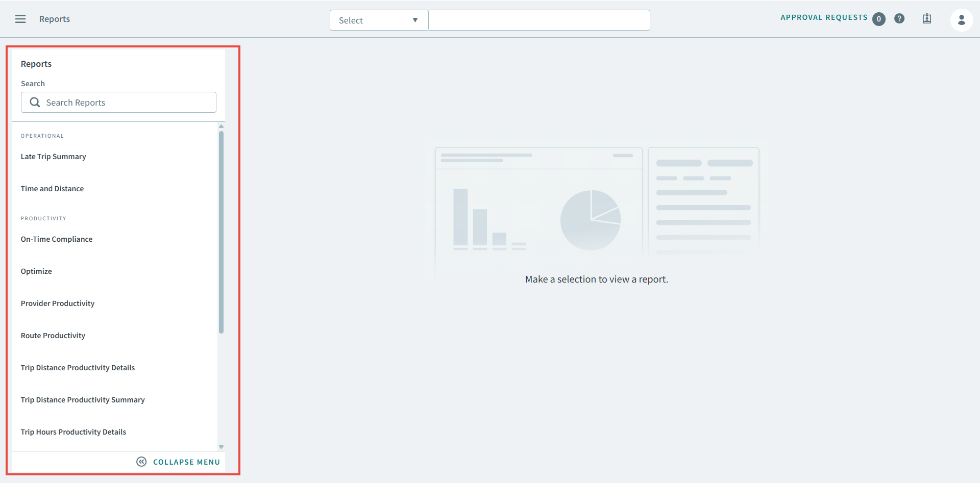980x483 pixels.
Task: View the On-Time Compliance report
Action: [x=57, y=239]
